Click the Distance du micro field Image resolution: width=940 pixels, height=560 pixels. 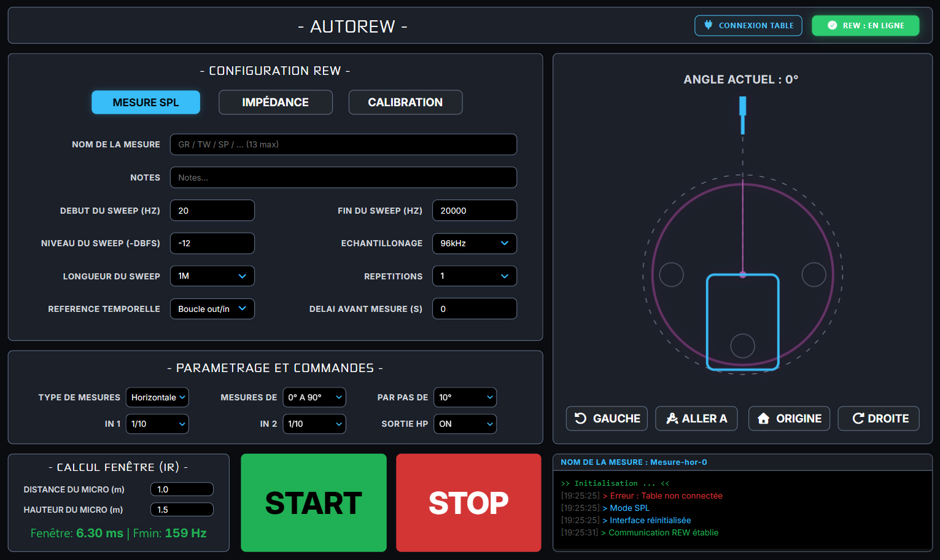point(182,489)
